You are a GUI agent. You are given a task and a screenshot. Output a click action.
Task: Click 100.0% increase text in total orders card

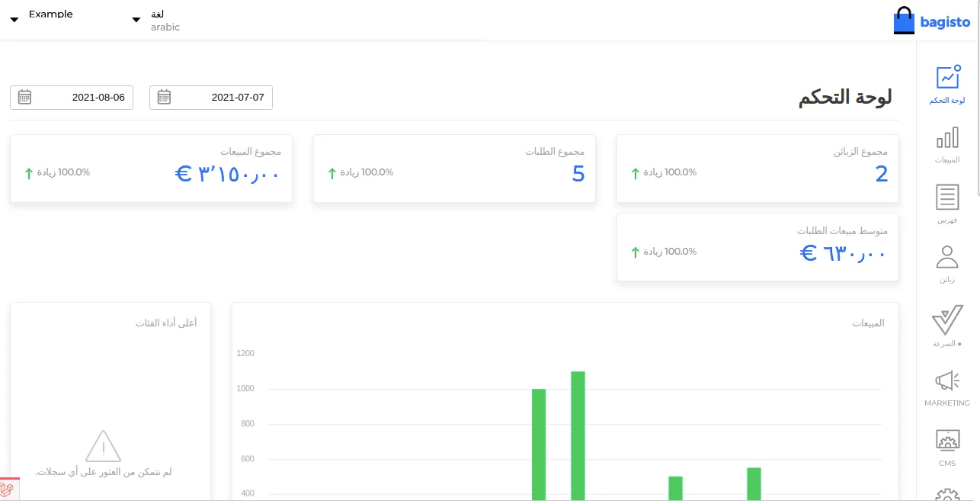click(367, 172)
